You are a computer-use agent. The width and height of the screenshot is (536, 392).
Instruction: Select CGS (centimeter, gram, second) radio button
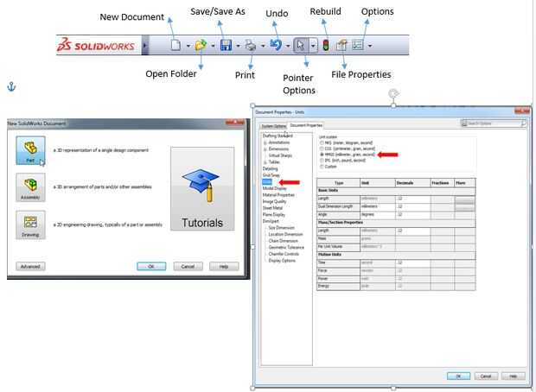click(322, 149)
